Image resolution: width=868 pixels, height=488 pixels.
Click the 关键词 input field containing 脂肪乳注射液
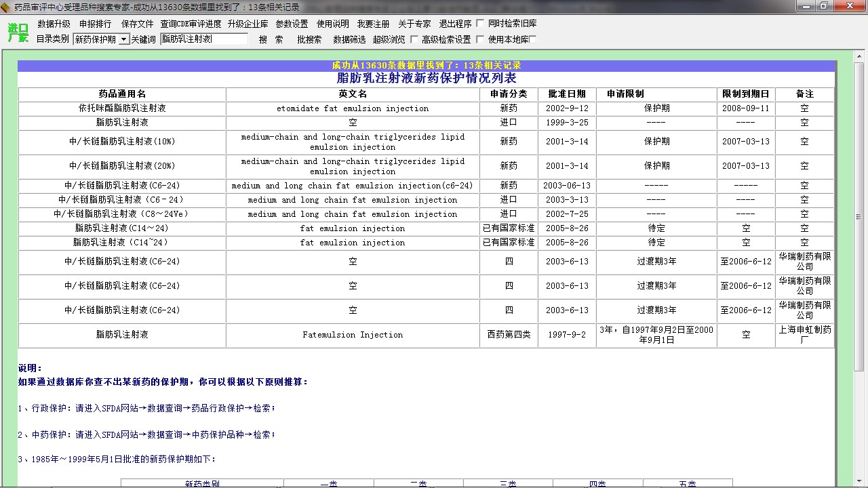click(204, 39)
